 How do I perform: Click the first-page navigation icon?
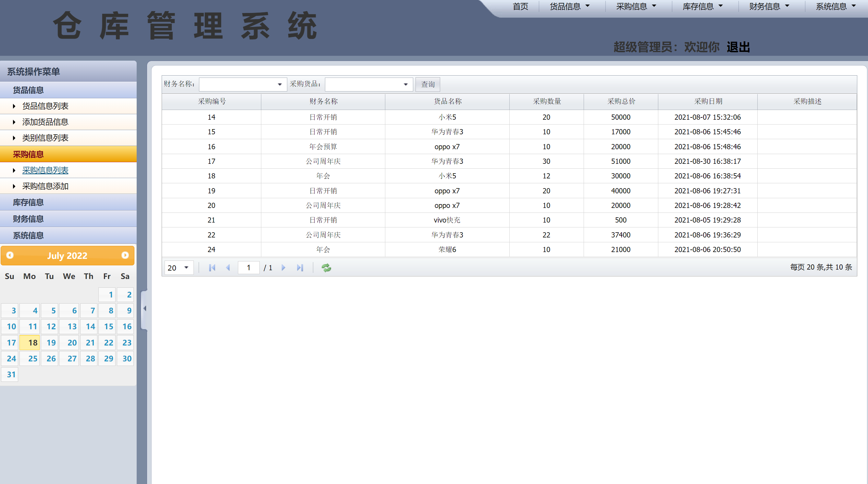click(212, 267)
